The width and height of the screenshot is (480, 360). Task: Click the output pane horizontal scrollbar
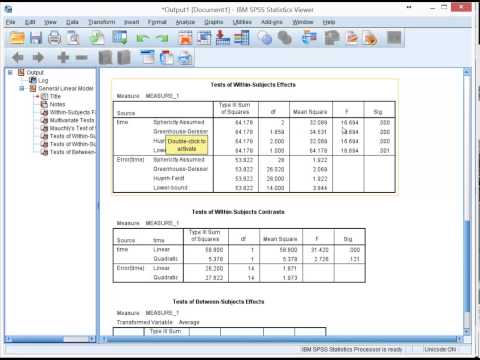point(282,339)
